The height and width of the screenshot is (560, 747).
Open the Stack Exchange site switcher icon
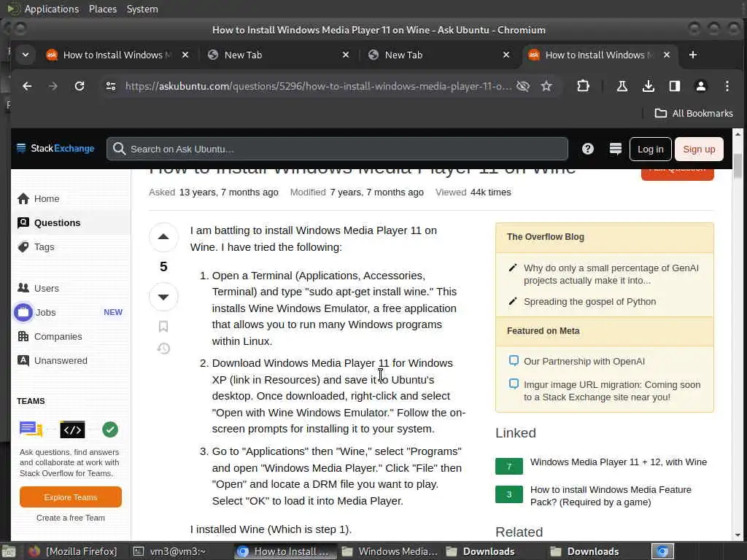pos(615,149)
